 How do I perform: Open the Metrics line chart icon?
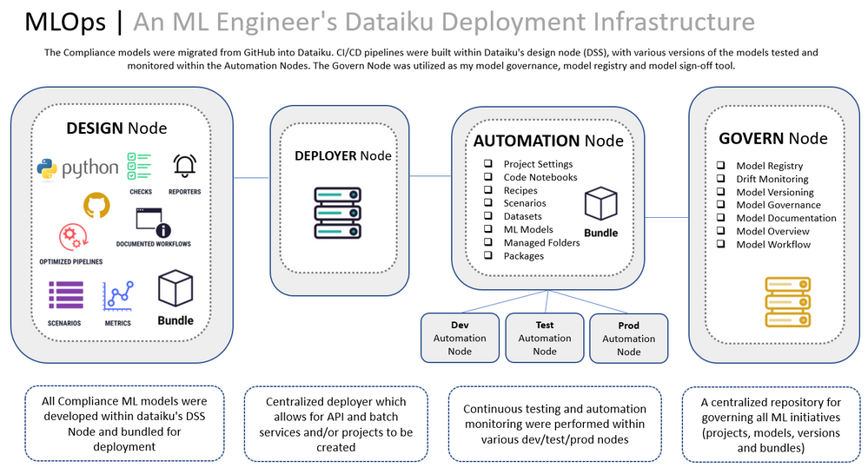118,296
